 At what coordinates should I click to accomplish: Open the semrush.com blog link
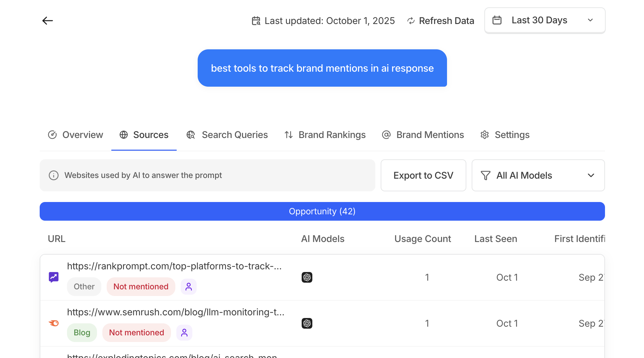(x=176, y=312)
